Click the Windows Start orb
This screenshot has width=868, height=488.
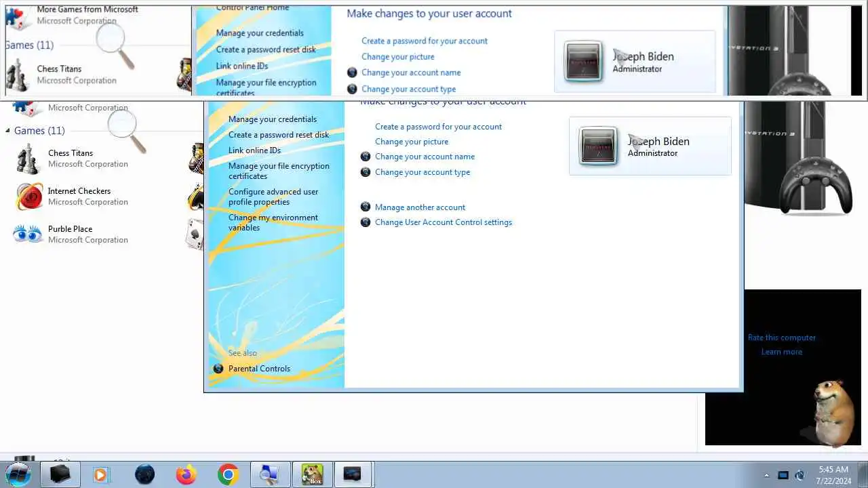click(x=18, y=474)
